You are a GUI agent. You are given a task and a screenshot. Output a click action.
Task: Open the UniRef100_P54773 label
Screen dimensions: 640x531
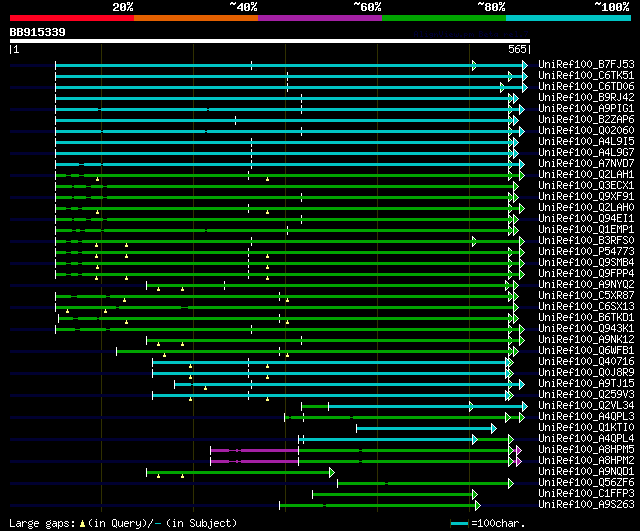[586, 252]
